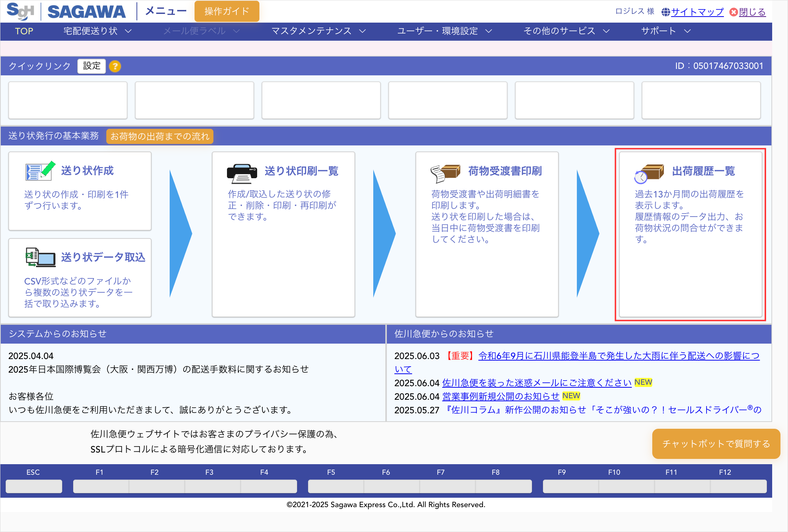The image size is (788, 532).
Task: Open the 出荷履歴一覧 card title
Action: [x=704, y=171]
